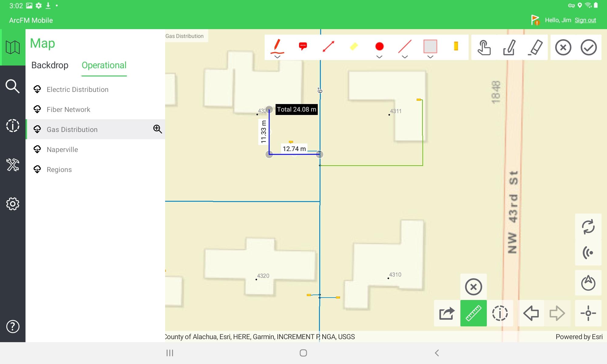Switch to the Operational tab
607x364 pixels.
(104, 65)
